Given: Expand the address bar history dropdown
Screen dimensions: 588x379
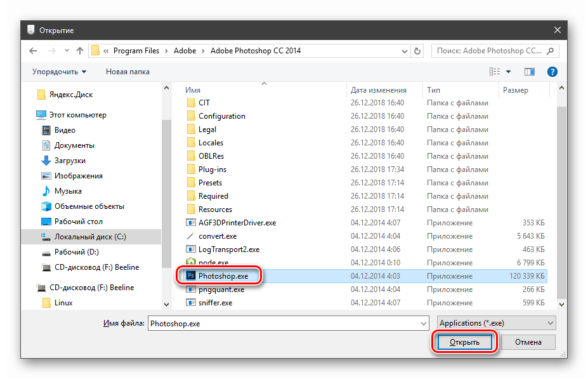Looking at the screenshot, I should (404, 51).
